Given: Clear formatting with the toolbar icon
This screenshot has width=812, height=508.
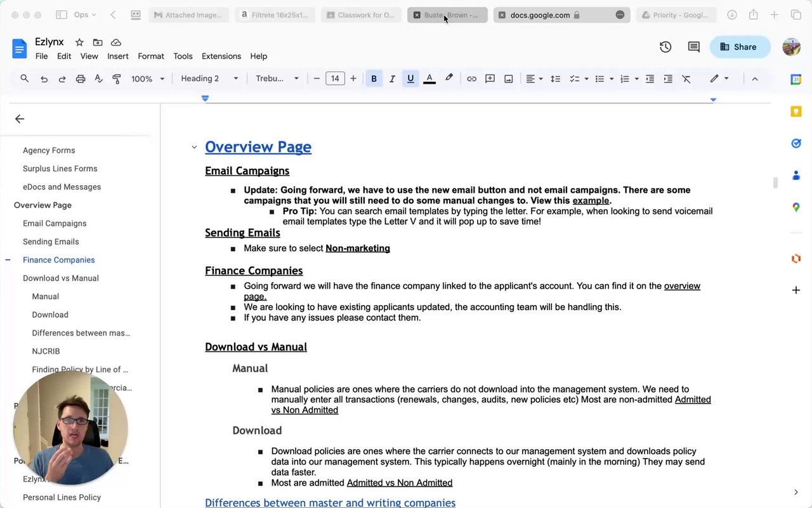Looking at the screenshot, I should click(x=686, y=79).
